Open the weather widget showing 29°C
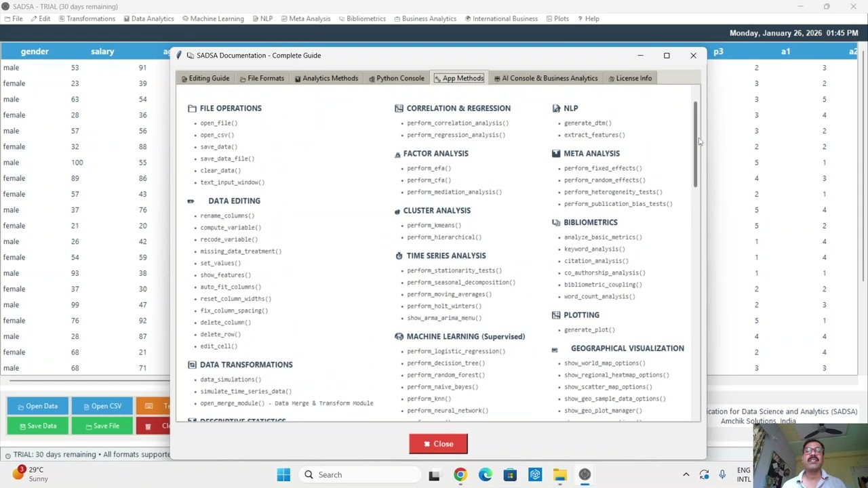The width and height of the screenshot is (868, 488). click(31, 474)
